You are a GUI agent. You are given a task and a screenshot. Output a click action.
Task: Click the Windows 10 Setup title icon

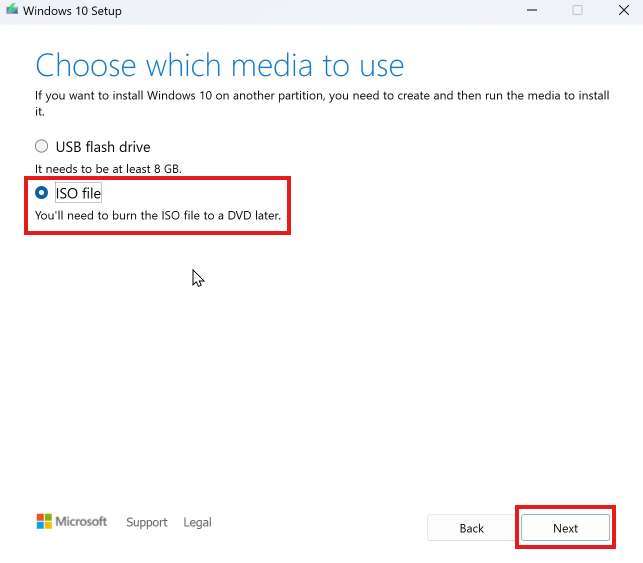click(x=12, y=10)
